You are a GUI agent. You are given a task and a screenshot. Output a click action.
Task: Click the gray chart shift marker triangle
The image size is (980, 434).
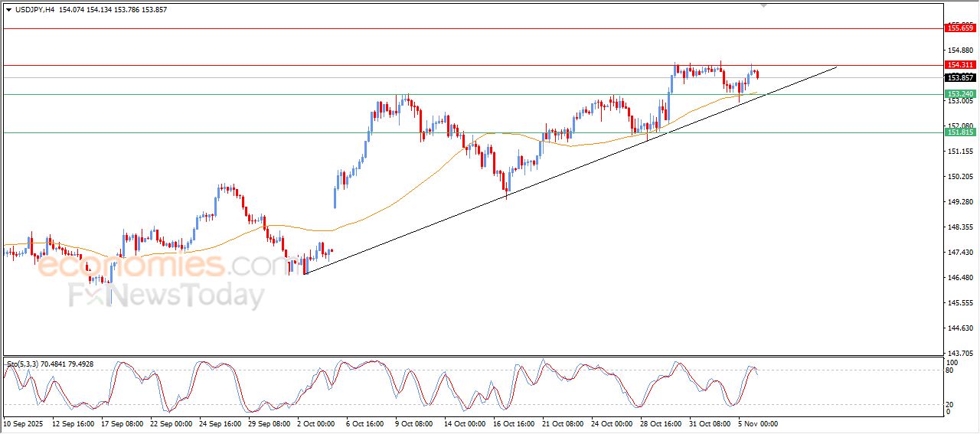[763, 5]
